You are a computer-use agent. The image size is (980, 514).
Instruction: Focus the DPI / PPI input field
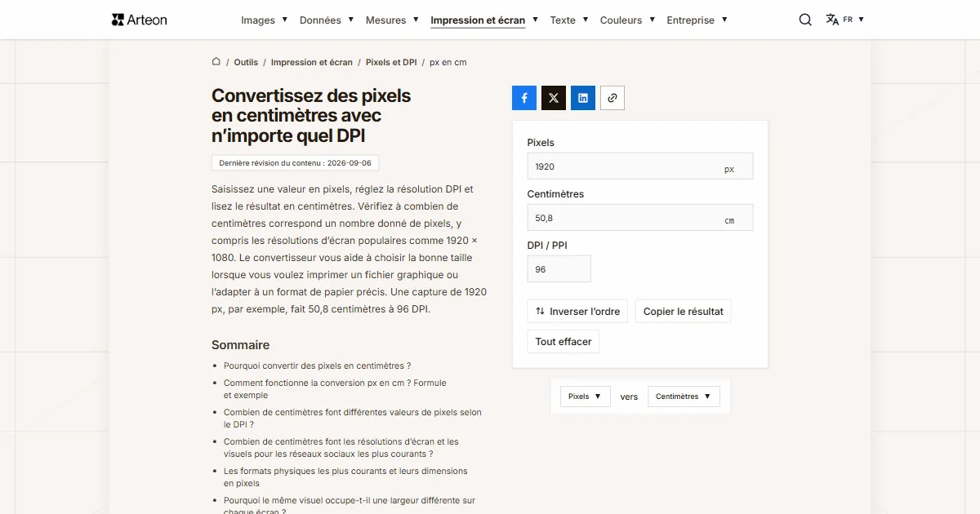(x=559, y=269)
